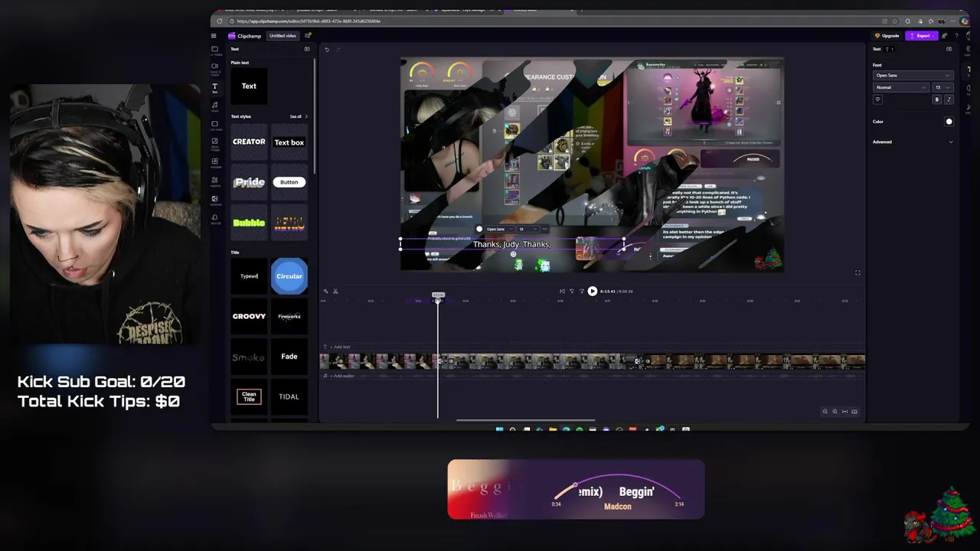Open the Stock images sidebar tab
The width and height of the screenshot is (980, 551).
(x=215, y=144)
